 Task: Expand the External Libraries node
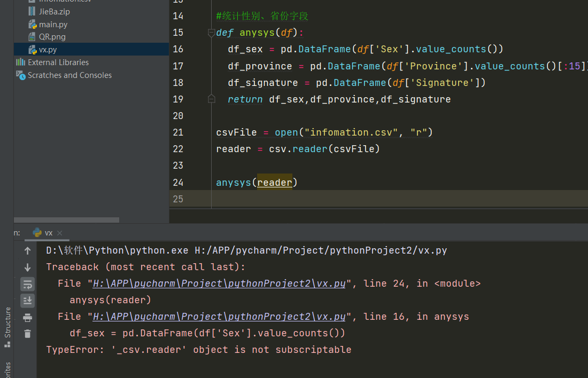point(58,62)
